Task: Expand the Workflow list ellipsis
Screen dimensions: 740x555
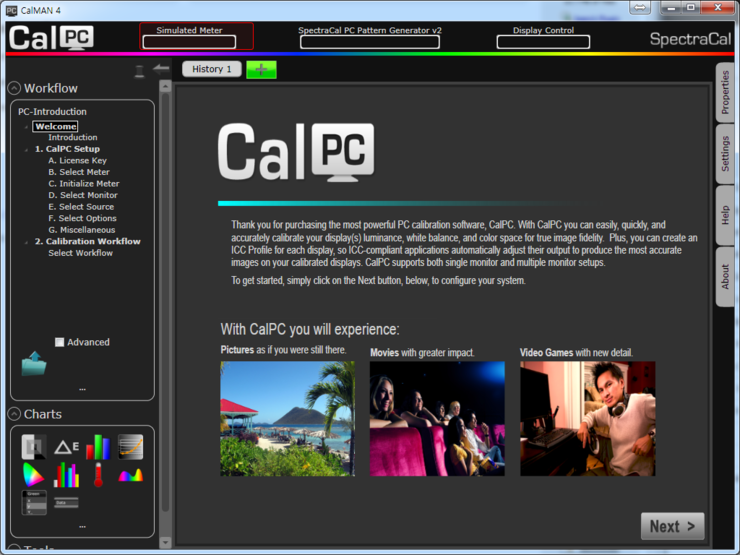Action: coord(83,389)
